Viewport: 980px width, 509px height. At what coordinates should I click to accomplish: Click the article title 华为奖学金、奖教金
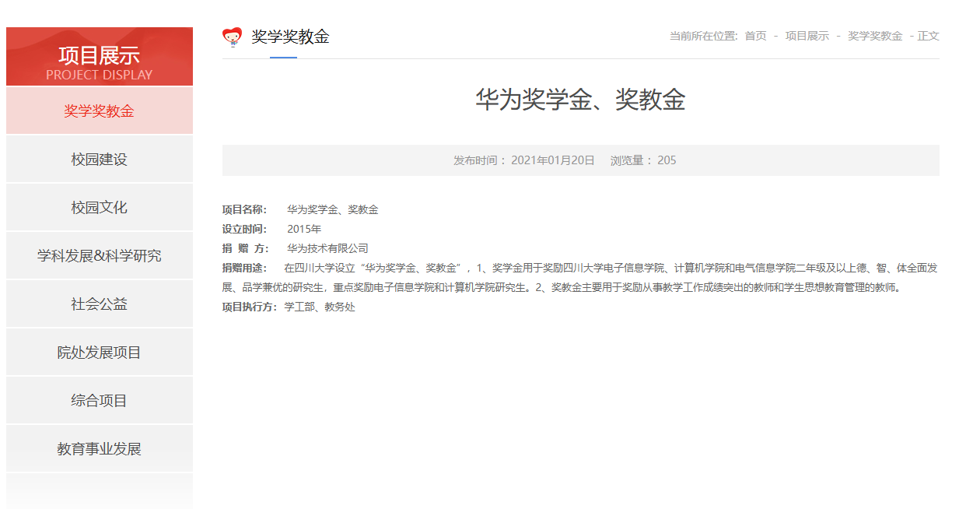580,100
